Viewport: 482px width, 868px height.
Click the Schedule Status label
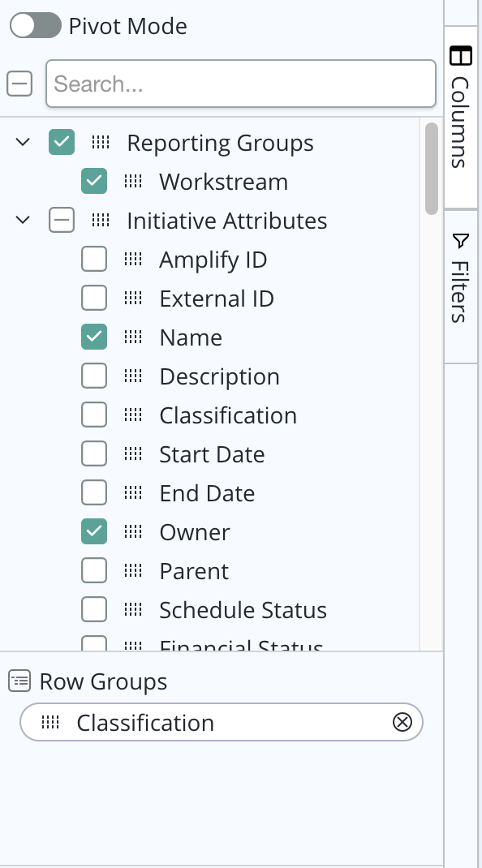point(243,611)
